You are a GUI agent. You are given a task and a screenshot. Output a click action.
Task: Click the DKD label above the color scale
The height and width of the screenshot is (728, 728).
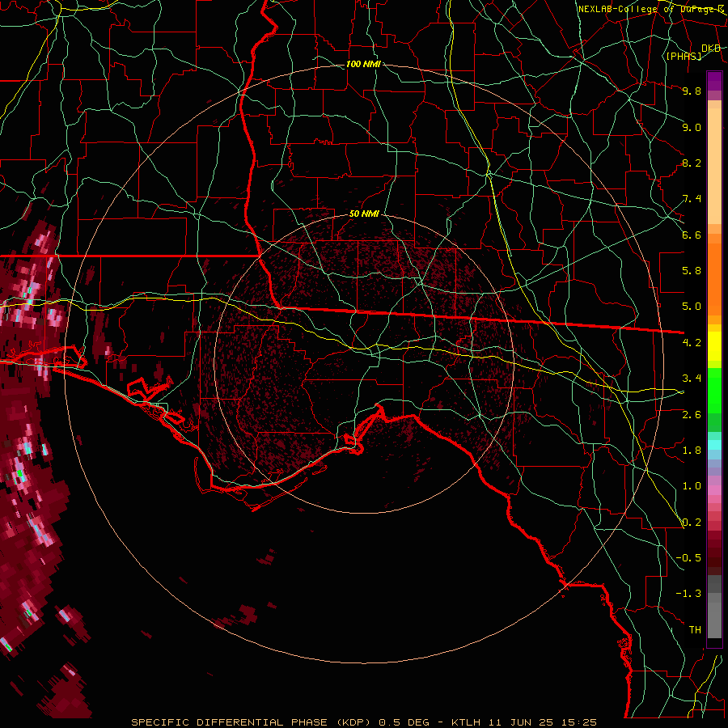[711, 49]
